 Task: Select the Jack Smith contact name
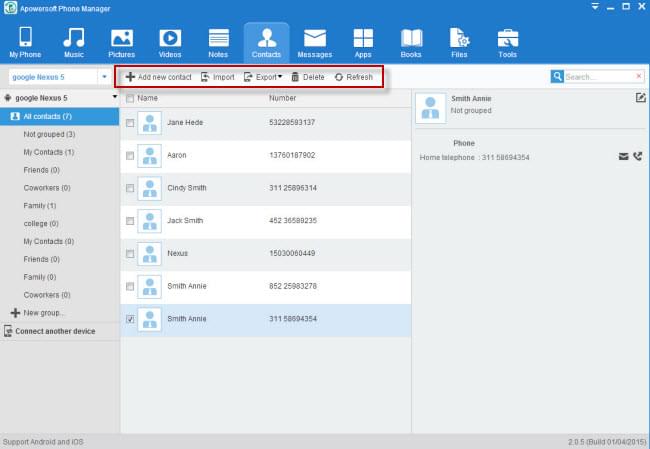pyautogui.click(x=185, y=221)
